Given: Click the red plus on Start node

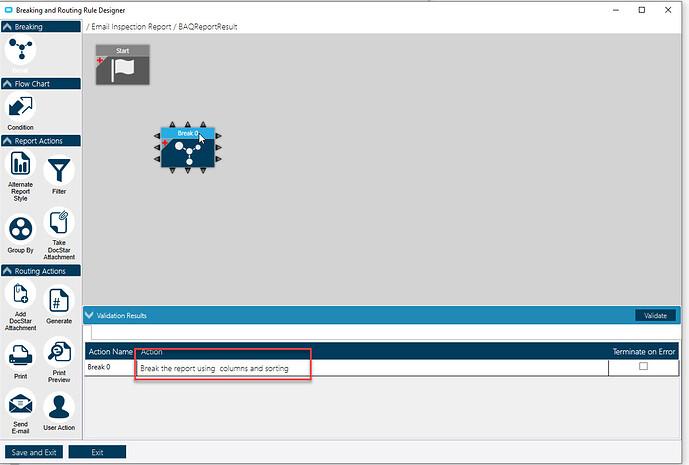Looking at the screenshot, I should 100,60.
